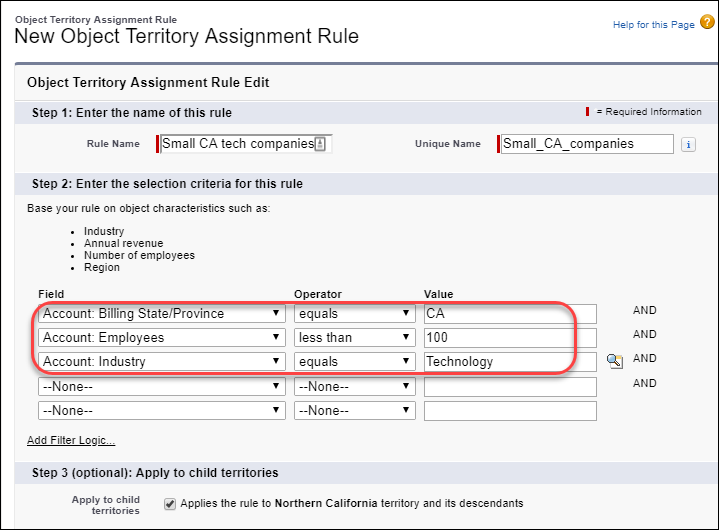Click Number of employees bullet text
This screenshot has width=719, height=530.
point(139,255)
